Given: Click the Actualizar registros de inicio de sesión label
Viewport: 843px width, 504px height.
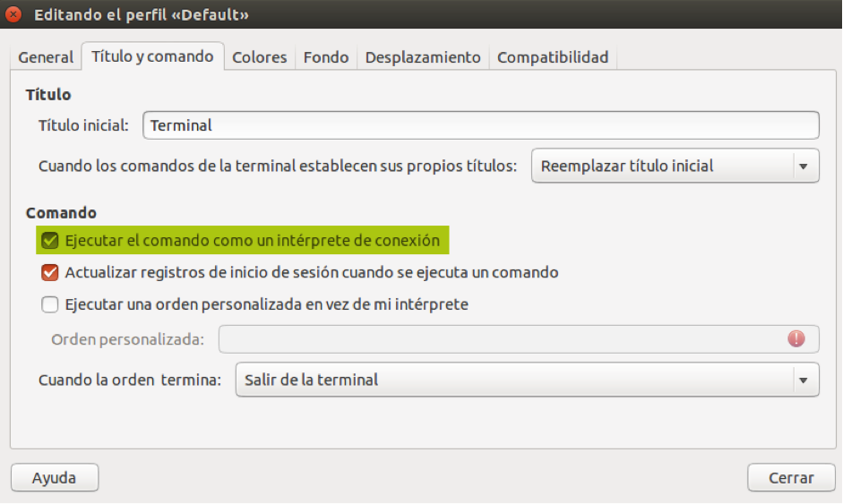Looking at the screenshot, I should pos(312,272).
